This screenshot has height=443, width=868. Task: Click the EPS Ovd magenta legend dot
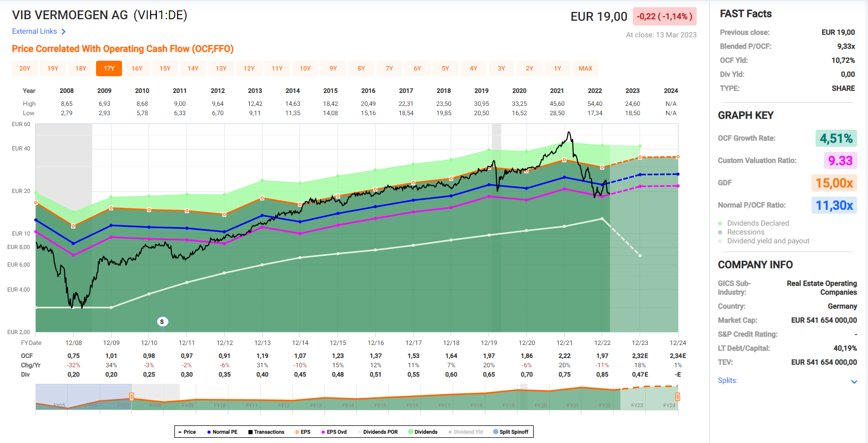[x=323, y=432]
